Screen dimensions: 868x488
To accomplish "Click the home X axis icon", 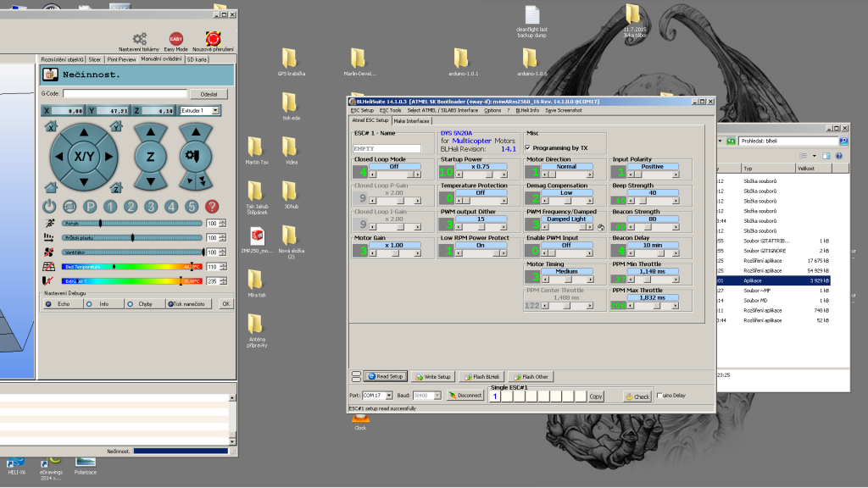I will pyautogui.click(x=51, y=128).
